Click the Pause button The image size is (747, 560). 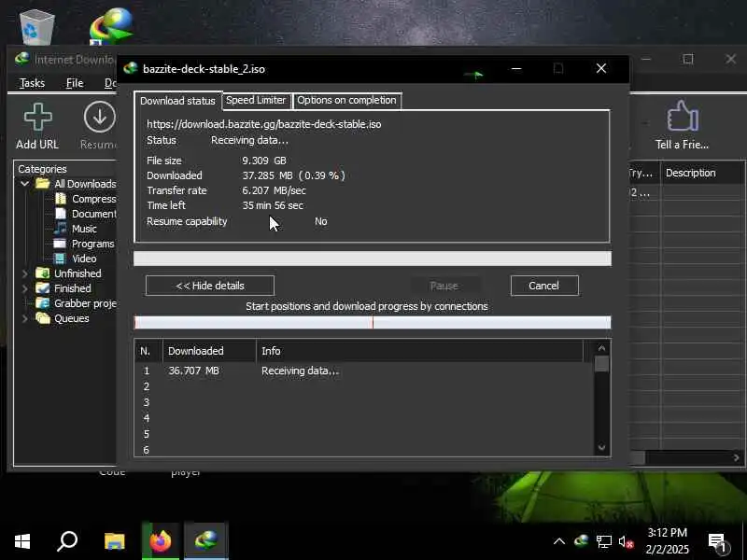coord(444,286)
